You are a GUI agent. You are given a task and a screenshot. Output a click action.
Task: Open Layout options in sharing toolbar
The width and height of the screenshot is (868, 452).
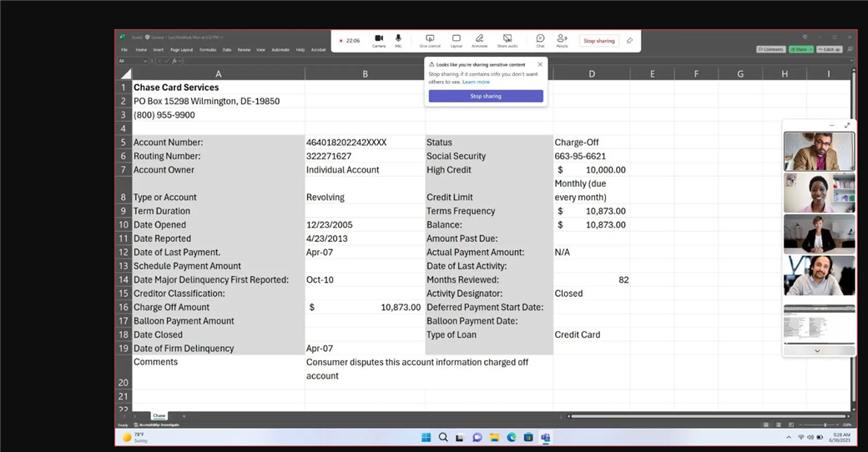tap(457, 40)
